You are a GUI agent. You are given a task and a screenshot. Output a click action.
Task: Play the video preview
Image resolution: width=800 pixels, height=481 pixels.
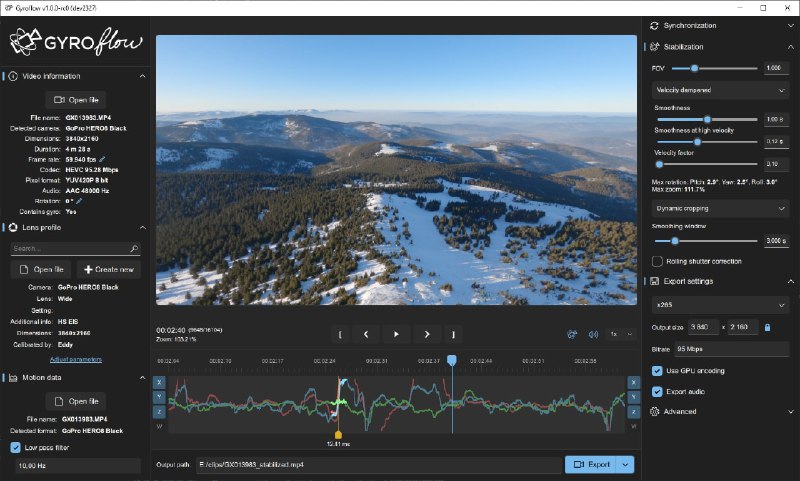coord(396,334)
